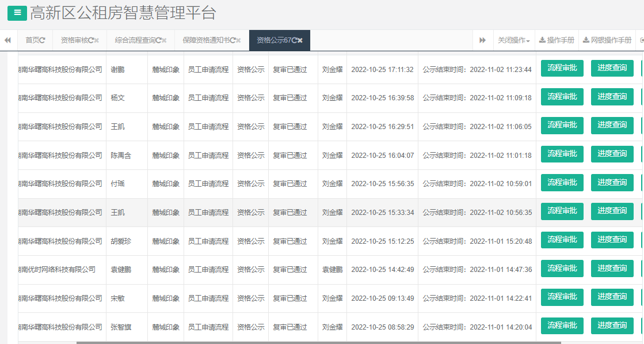Click the left double-arrow tab scroller
Viewport: 644px width, 344px height.
tap(7, 41)
